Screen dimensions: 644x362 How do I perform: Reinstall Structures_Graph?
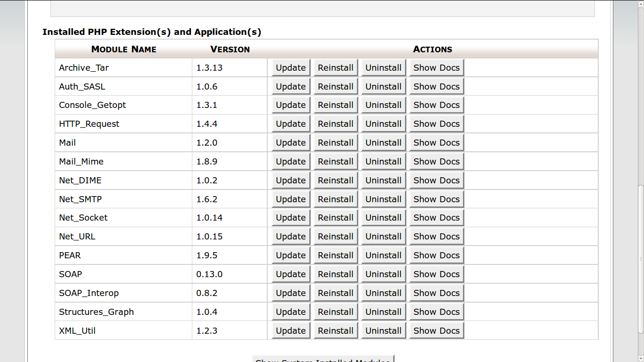pos(336,312)
